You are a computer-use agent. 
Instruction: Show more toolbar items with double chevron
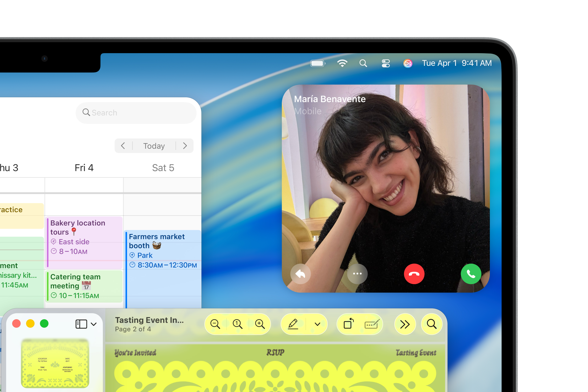405,324
